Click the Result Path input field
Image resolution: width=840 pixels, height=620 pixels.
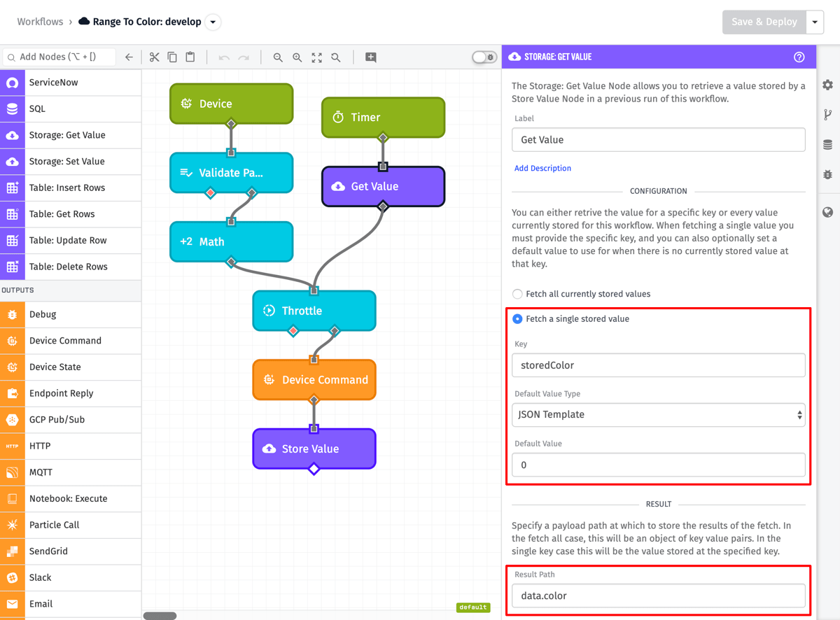(658, 596)
